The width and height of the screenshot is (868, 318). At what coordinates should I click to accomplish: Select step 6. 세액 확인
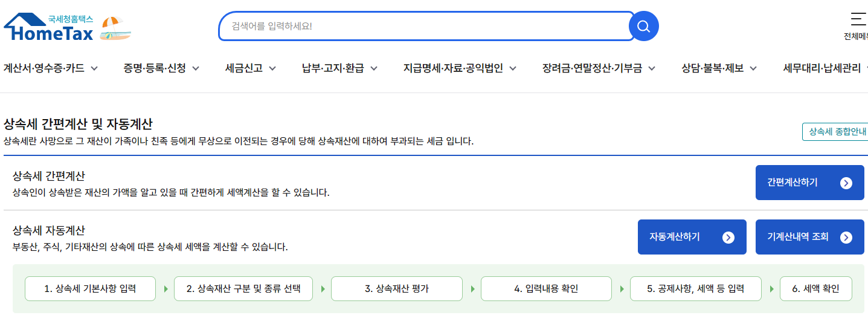click(815, 288)
